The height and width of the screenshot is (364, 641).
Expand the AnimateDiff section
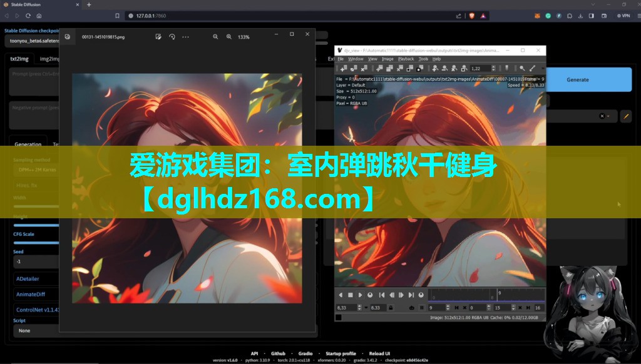coord(36,294)
